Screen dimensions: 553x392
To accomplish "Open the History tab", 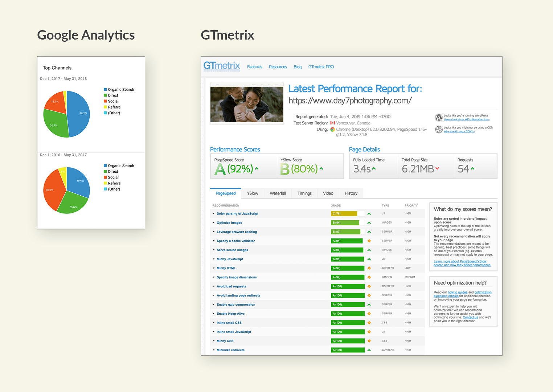I will coord(351,193).
